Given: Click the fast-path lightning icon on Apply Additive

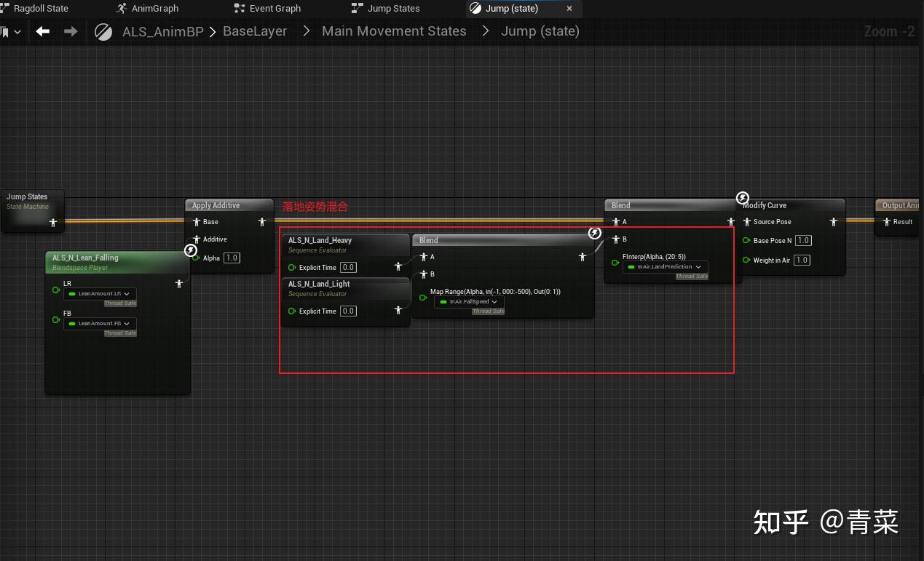Looking at the screenshot, I should 191,250.
